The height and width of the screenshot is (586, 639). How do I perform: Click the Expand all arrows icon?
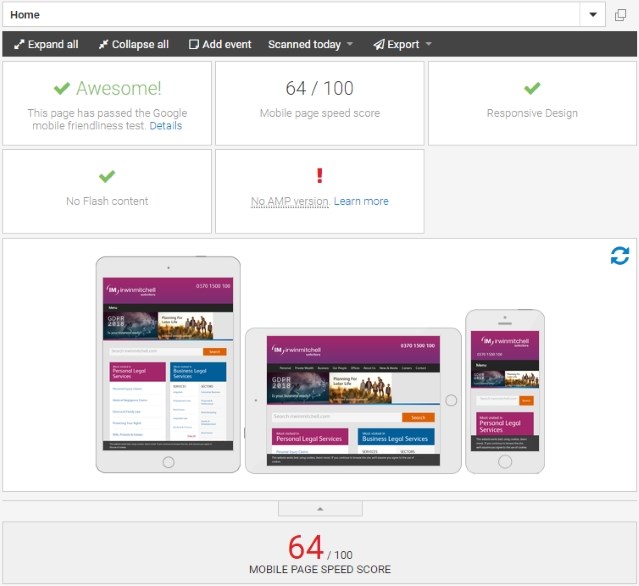pos(19,44)
